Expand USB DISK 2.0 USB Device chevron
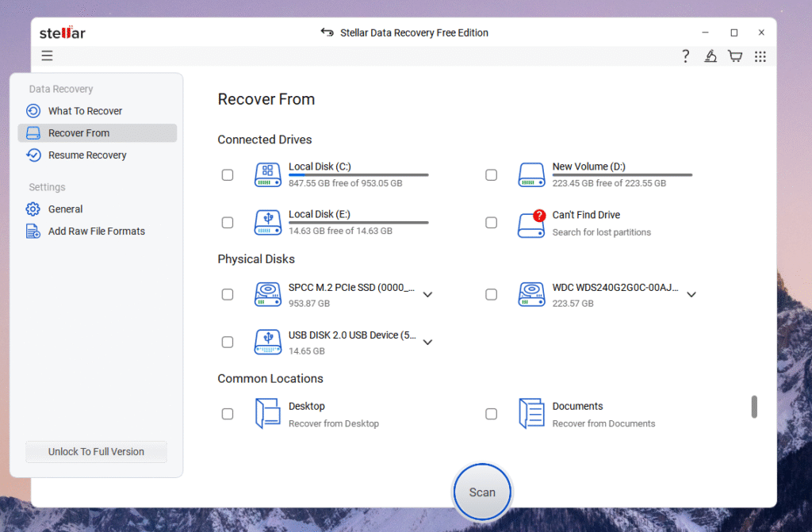This screenshot has width=812, height=532. click(x=427, y=343)
